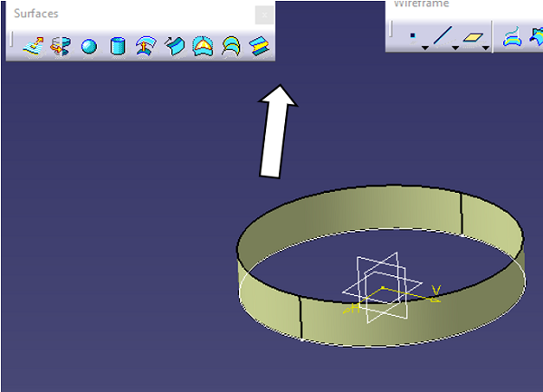Select the Multi-sections surface tool

coord(232,46)
